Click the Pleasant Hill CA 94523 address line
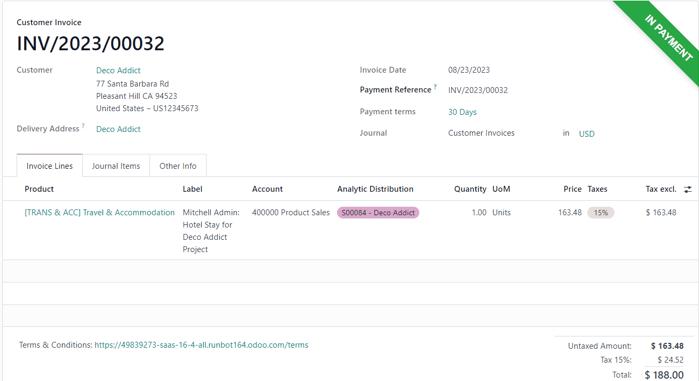The height and width of the screenshot is (381, 699). [136, 96]
